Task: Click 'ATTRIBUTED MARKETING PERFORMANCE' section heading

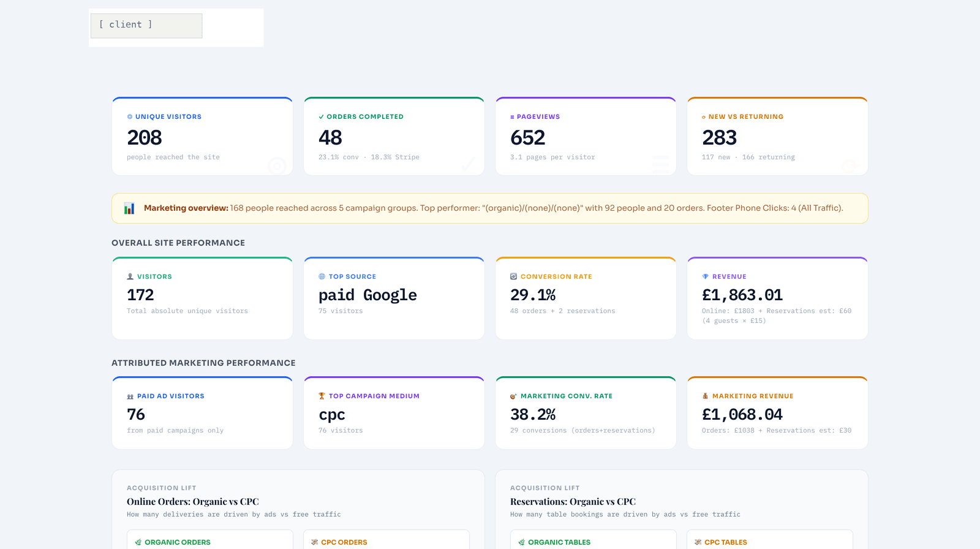Action: (203, 363)
